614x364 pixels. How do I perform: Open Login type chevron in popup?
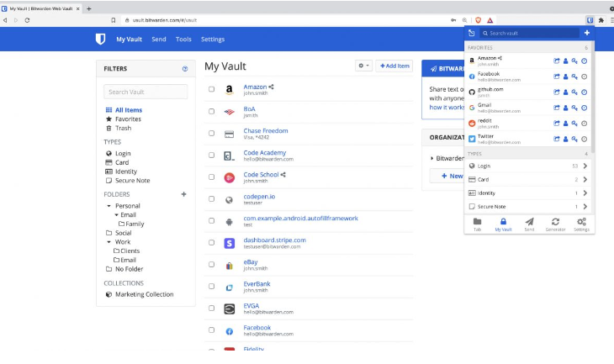tap(585, 166)
